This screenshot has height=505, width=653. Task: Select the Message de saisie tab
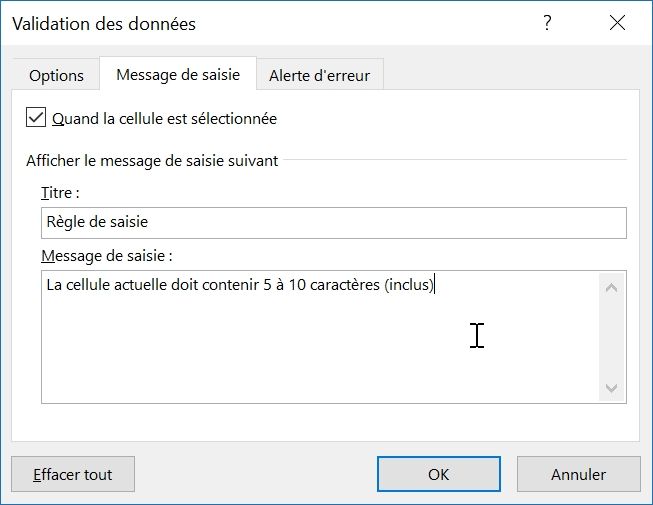pos(177,75)
